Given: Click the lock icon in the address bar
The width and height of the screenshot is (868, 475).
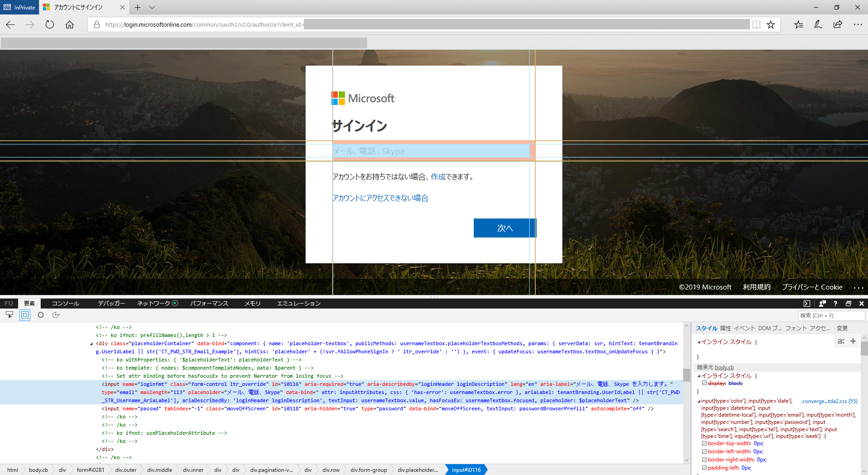Looking at the screenshot, I should click(96, 24).
